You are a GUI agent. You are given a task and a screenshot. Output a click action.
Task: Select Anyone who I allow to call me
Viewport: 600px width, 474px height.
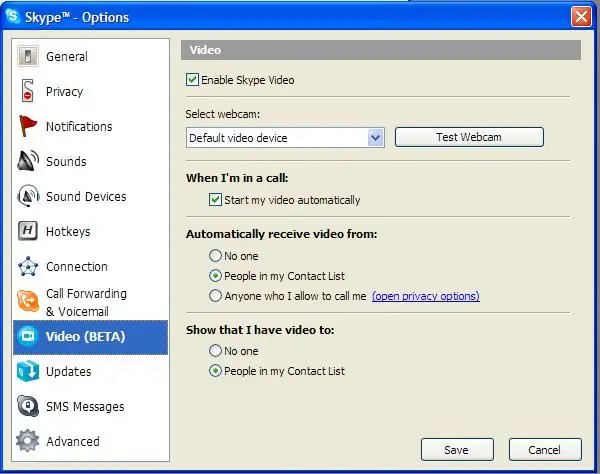coord(215,296)
